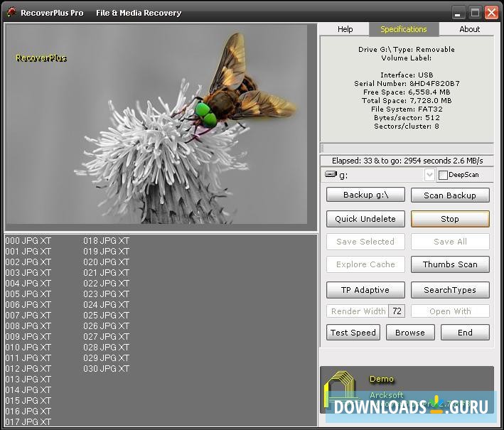Viewport: 504px width, 430px height.
Task: Select file 021 JPG XT
Action: pos(107,272)
